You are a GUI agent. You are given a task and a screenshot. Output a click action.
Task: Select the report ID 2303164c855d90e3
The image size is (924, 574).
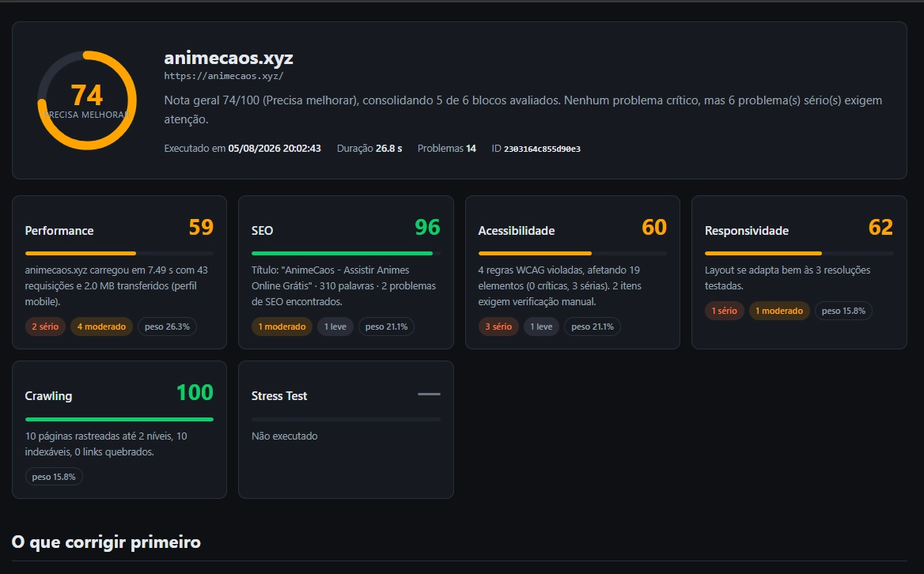pos(542,149)
